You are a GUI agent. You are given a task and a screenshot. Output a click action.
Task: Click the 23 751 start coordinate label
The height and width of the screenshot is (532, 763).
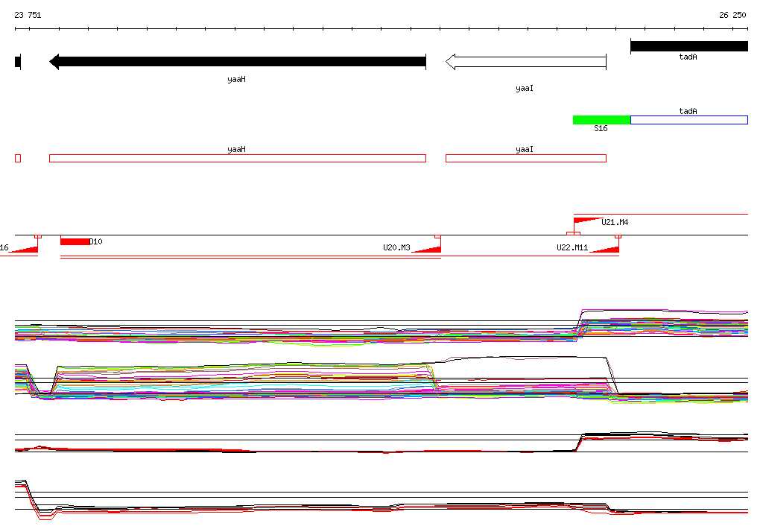(x=28, y=15)
